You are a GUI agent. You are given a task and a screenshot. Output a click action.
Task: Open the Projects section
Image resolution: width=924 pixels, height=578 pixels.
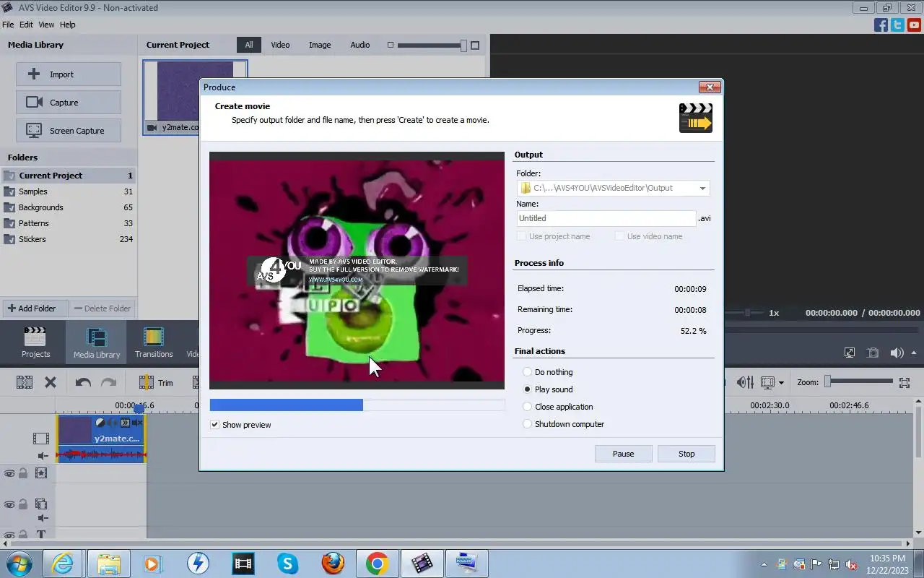[x=35, y=342]
